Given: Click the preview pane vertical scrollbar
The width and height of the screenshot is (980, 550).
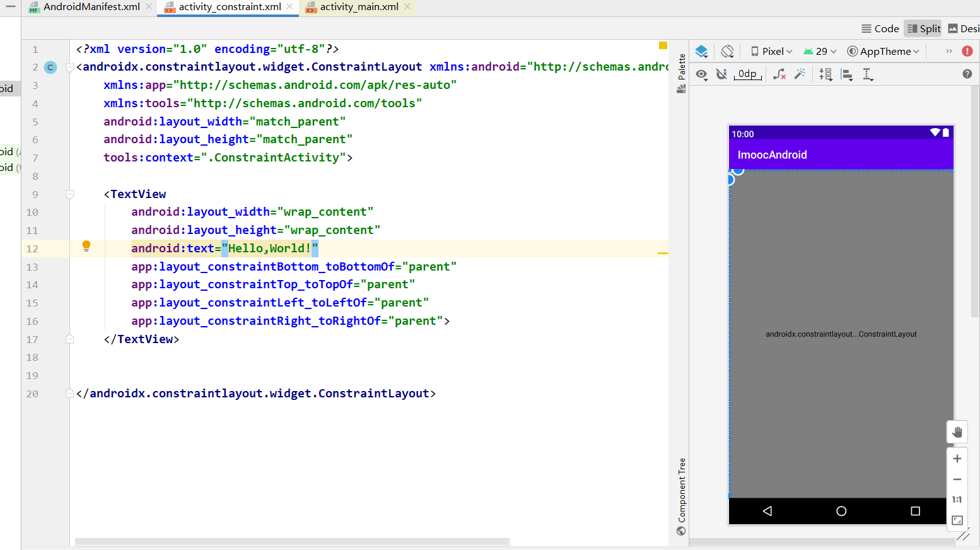Looking at the screenshot, I should pyautogui.click(x=975, y=202).
